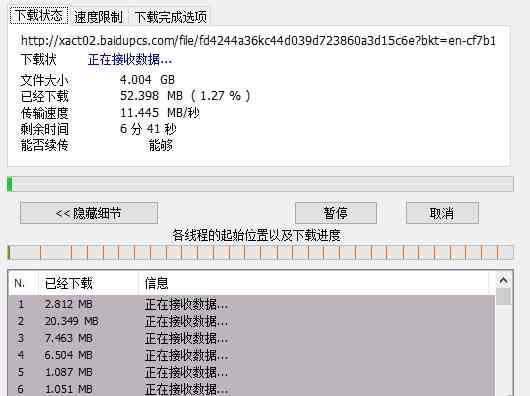
Task: Cancel the download with 取消
Action: 442,213
